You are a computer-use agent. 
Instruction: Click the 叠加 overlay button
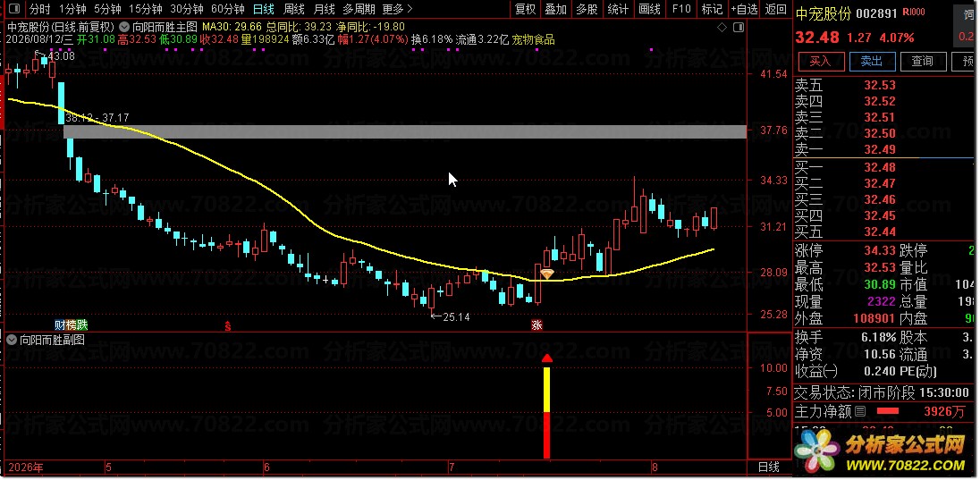tap(555, 9)
